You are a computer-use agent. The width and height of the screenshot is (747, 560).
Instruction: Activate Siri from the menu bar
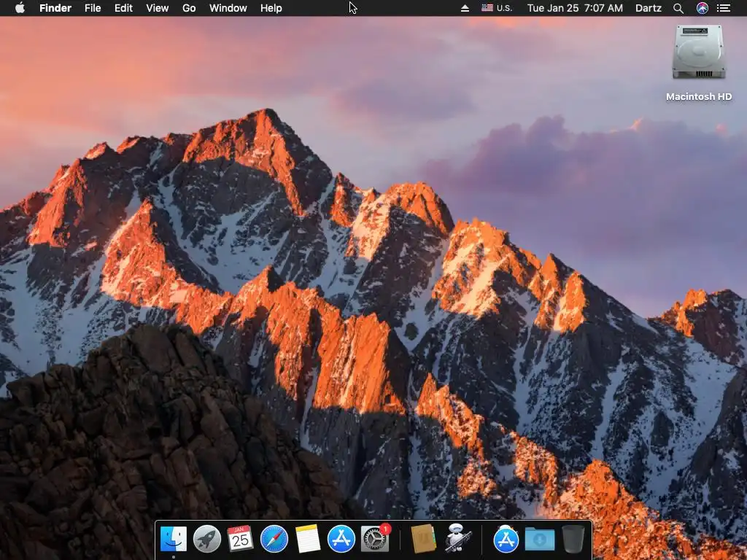[703, 8]
